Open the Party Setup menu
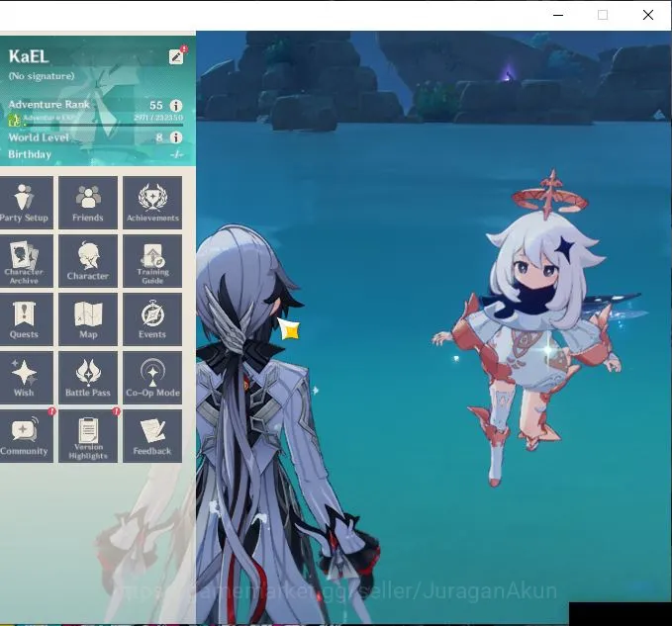 click(26, 203)
